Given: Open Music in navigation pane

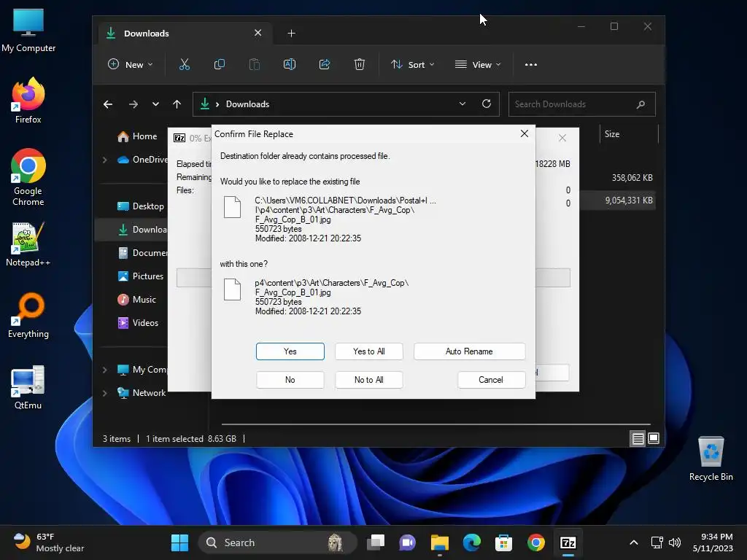Looking at the screenshot, I should point(137,300).
